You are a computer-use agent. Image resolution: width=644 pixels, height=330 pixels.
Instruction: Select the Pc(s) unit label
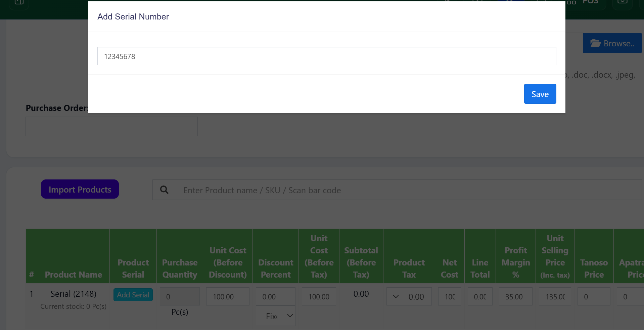[180, 312]
